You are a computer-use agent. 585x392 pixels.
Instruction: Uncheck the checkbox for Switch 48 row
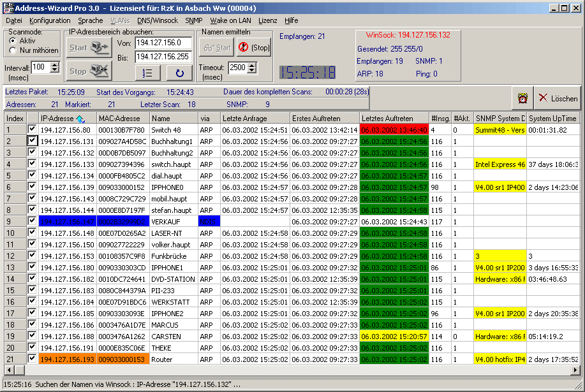(x=32, y=129)
